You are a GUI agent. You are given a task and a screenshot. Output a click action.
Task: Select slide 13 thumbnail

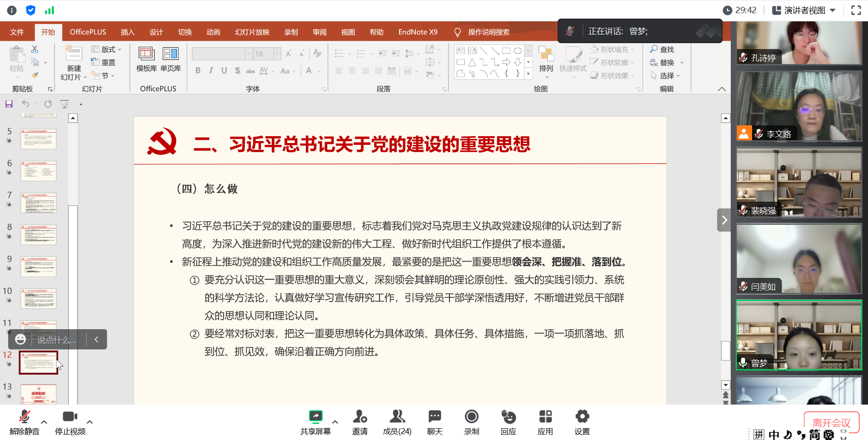pos(38,394)
